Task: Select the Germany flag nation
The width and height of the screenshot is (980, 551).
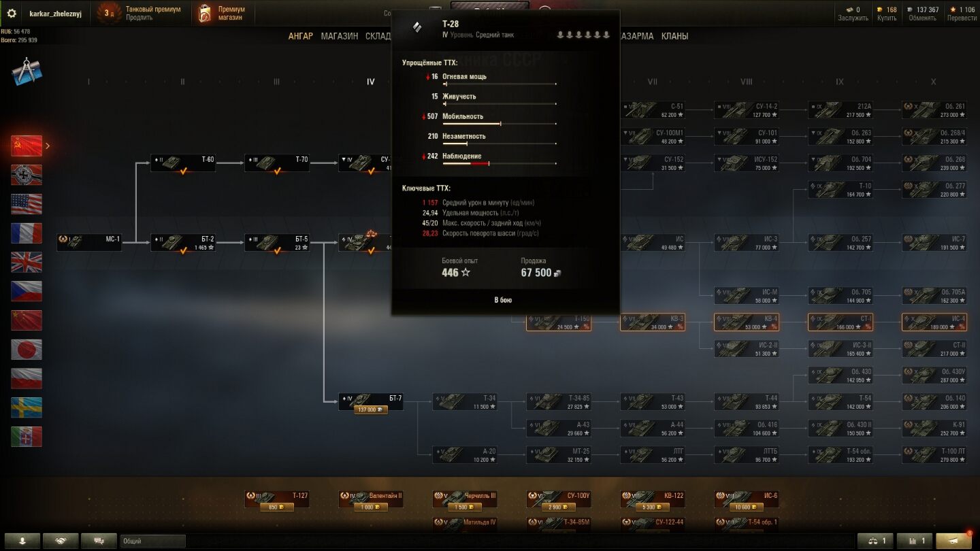Action: [26, 175]
